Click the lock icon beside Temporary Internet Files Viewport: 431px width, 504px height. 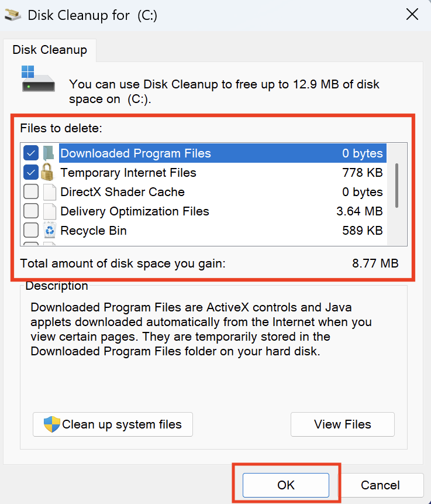click(49, 172)
